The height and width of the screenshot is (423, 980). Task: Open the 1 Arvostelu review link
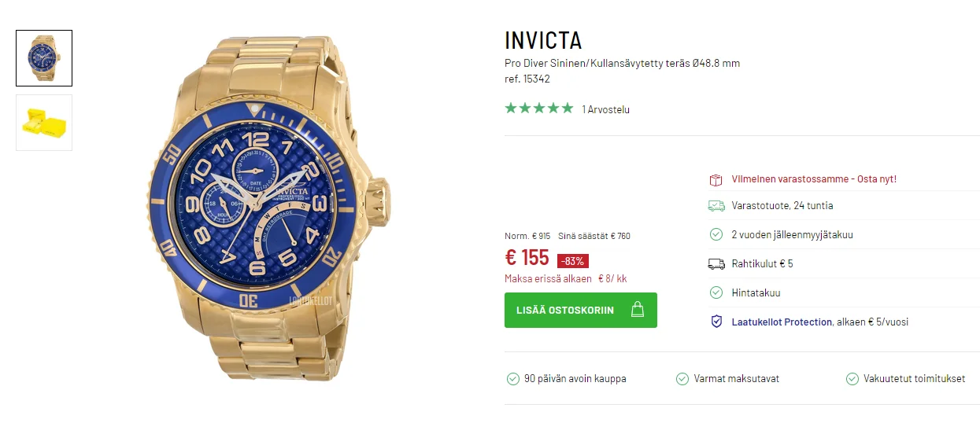click(605, 109)
